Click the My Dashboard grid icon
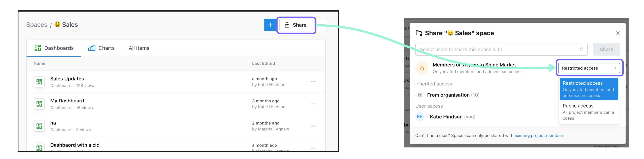Image resolution: width=644 pixels, height=159 pixels. click(39, 104)
